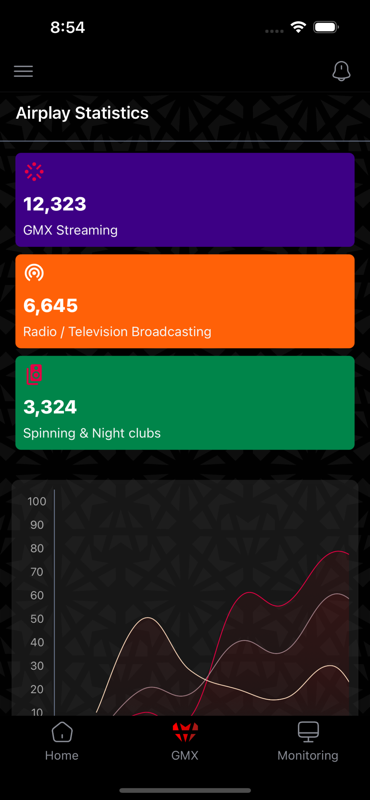
Task: Tap the red line's peak near 80
Action: click(x=339, y=551)
